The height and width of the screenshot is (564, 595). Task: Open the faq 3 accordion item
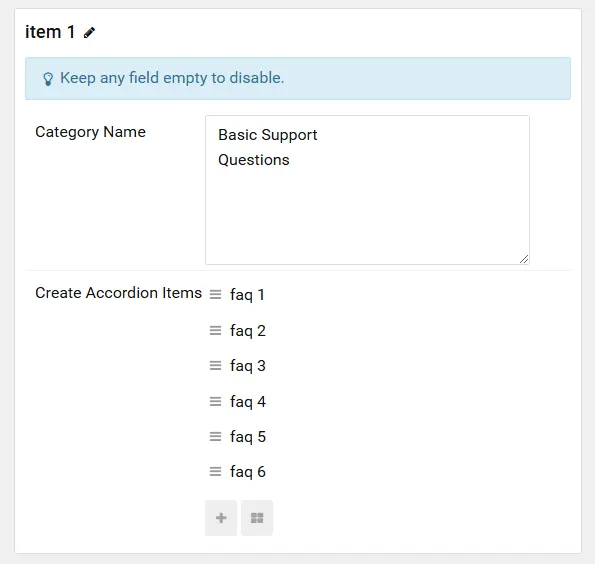point(247,366)
